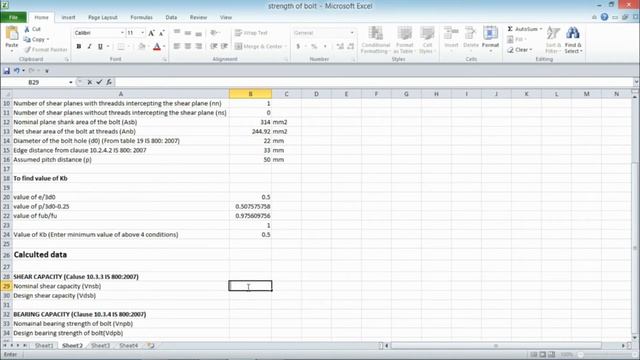Open Excel Help question mark icon
Image resolution: width=640 pixels, height=360 pixels.
[604, 17]
